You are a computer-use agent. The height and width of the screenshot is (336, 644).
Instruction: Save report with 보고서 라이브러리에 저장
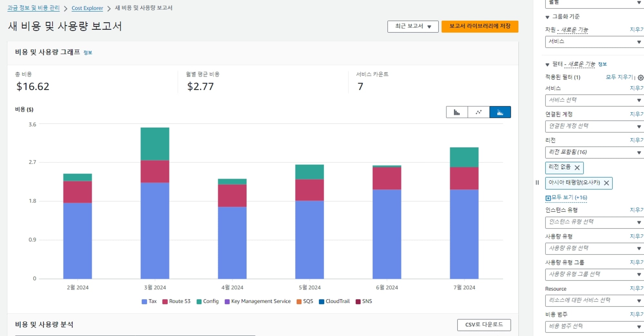click(x=480, y=26)
